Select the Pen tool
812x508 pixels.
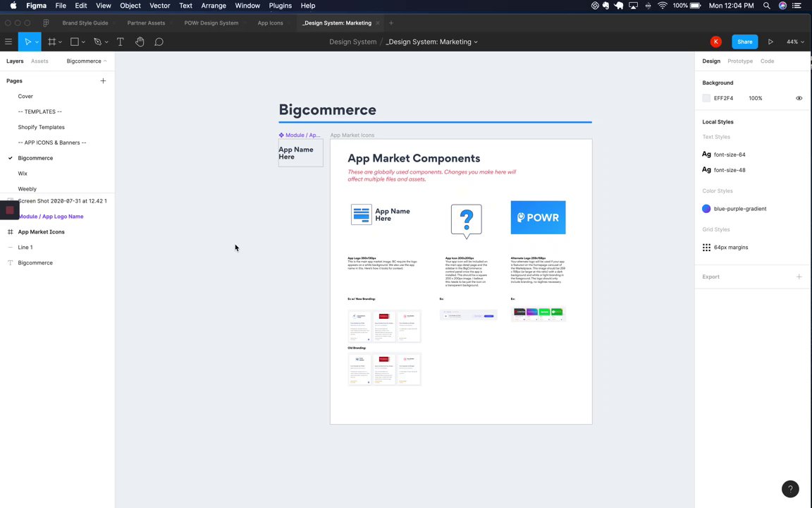pyautogui.click(x=97, y=42)
